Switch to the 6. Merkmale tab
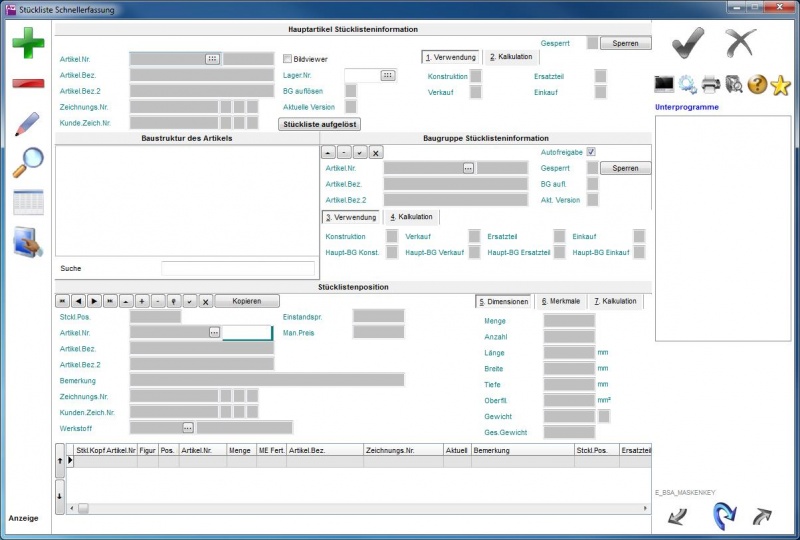Image resolution: width=800 pixels, height=540 pixels. (560, 301)
